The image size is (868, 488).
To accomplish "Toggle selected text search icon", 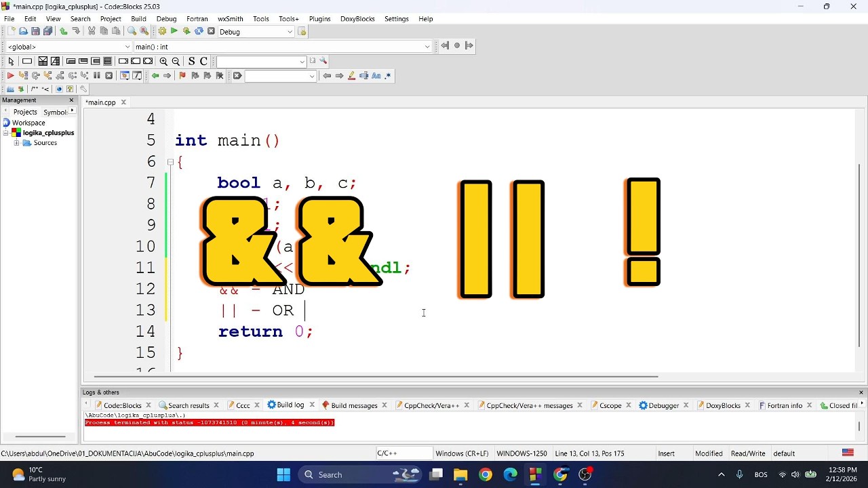I will [363, 75].
